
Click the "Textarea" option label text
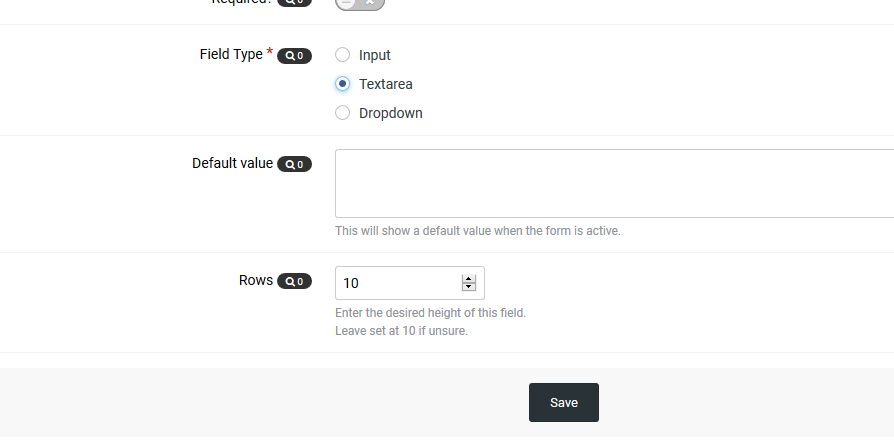pos(386,84)
